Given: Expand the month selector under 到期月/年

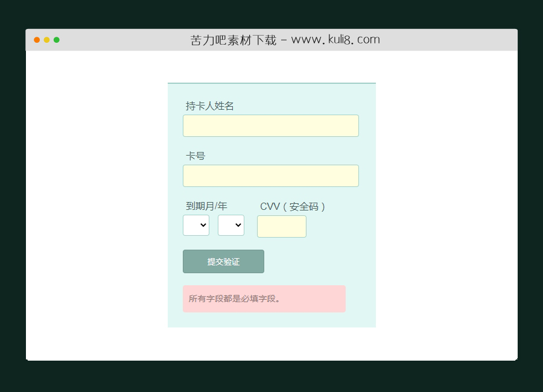Looking at the screenshot, I should [x=195, y=225].
